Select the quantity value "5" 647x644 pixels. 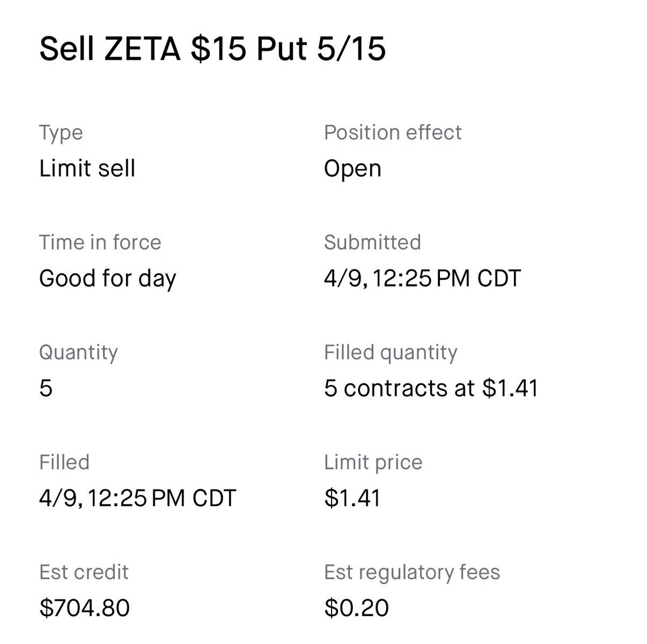(x=46, y=389)
